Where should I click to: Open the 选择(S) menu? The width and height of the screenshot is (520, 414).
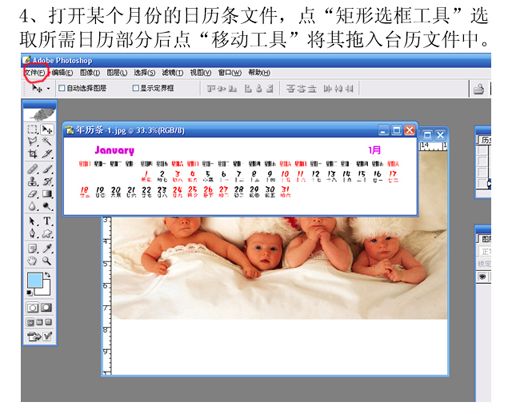point(144,72)
